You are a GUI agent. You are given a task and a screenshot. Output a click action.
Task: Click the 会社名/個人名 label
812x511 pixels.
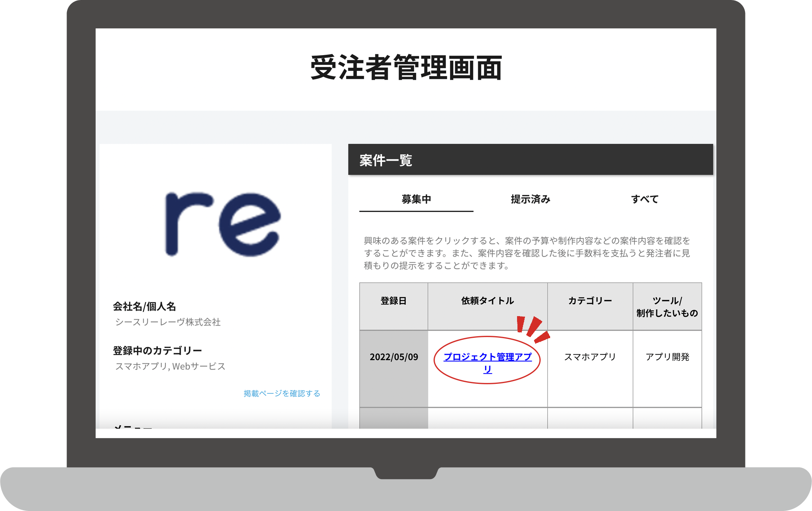[144, 306]
